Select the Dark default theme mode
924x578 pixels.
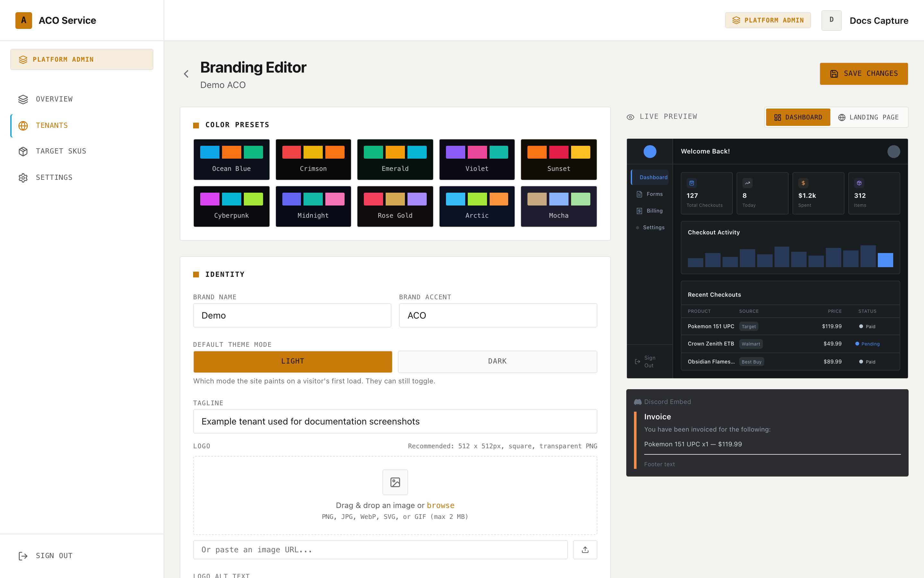coord(497,361)
